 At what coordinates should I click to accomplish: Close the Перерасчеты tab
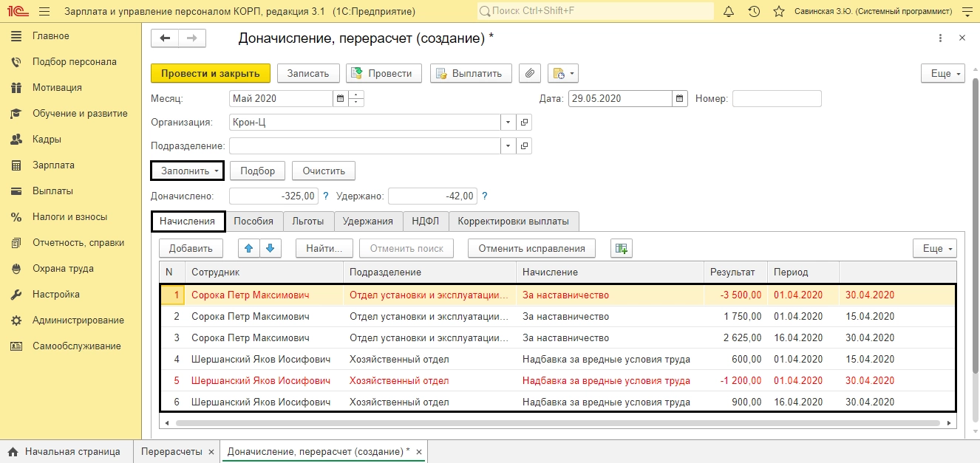coord(211,451)
